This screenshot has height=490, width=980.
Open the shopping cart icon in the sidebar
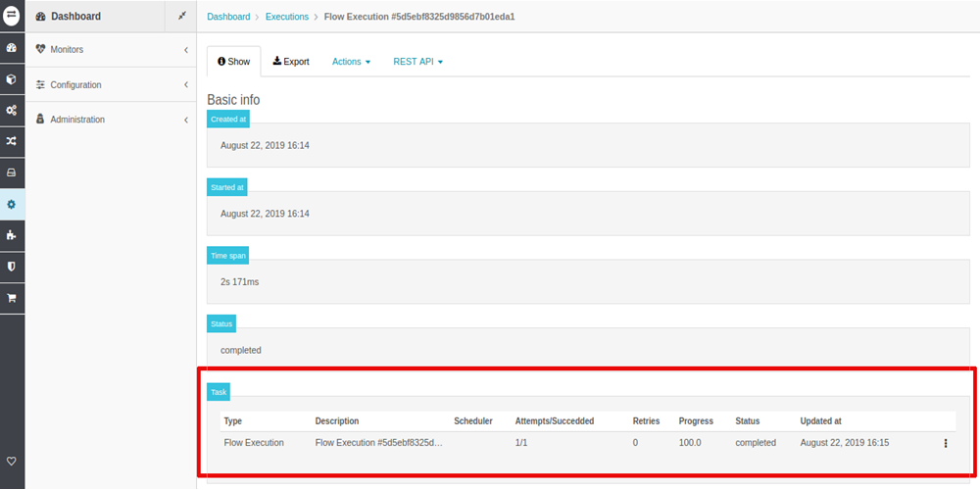(x=12, y=298)
